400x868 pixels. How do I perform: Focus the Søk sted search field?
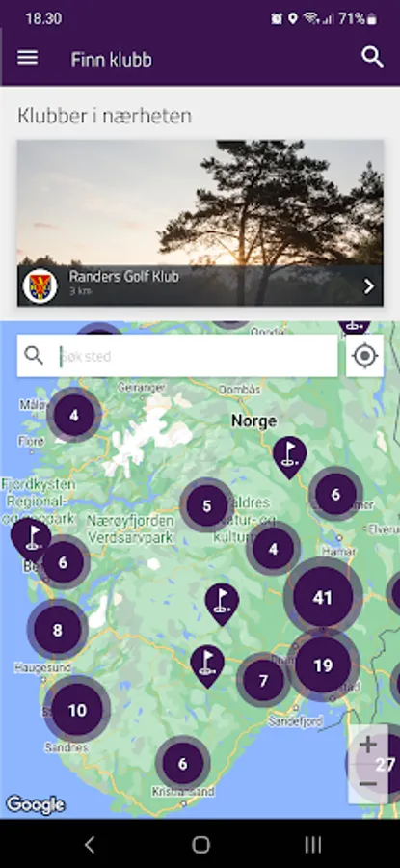(x=177, y=356)
